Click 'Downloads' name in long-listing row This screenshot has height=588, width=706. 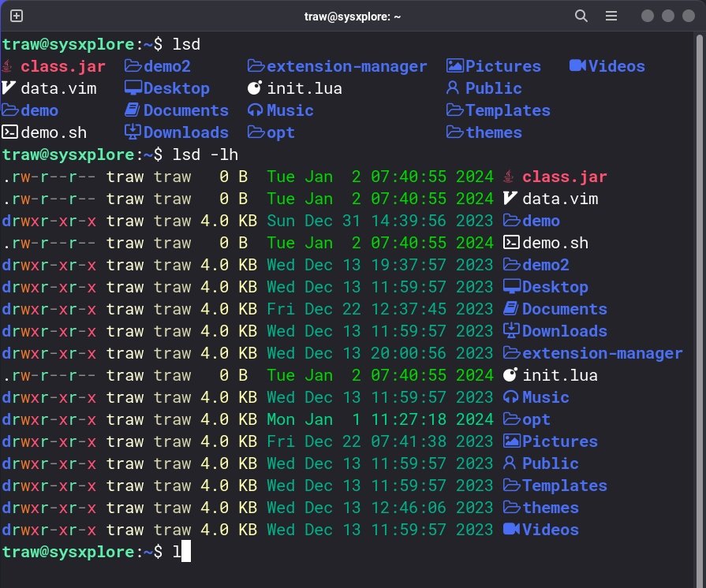pyautogui.click(x=565, y=331)
